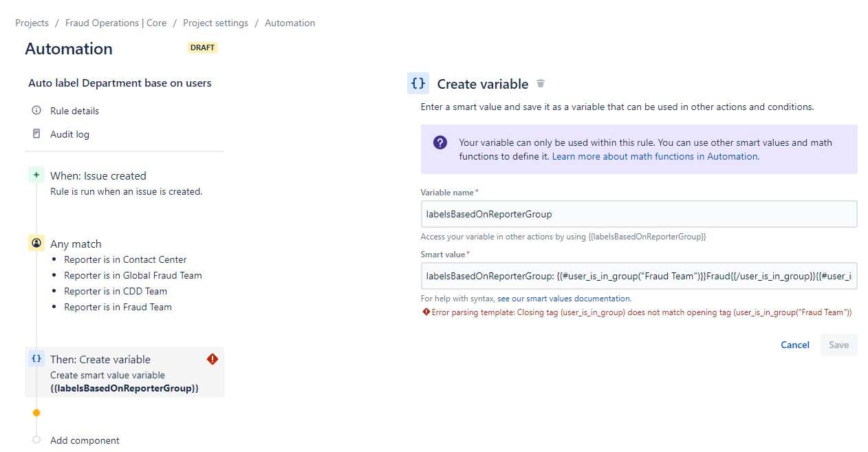Image resolution: width=868 pixels, height=452 pixels.
Task: Open the Audit log
Action: (x=69, y=134)
